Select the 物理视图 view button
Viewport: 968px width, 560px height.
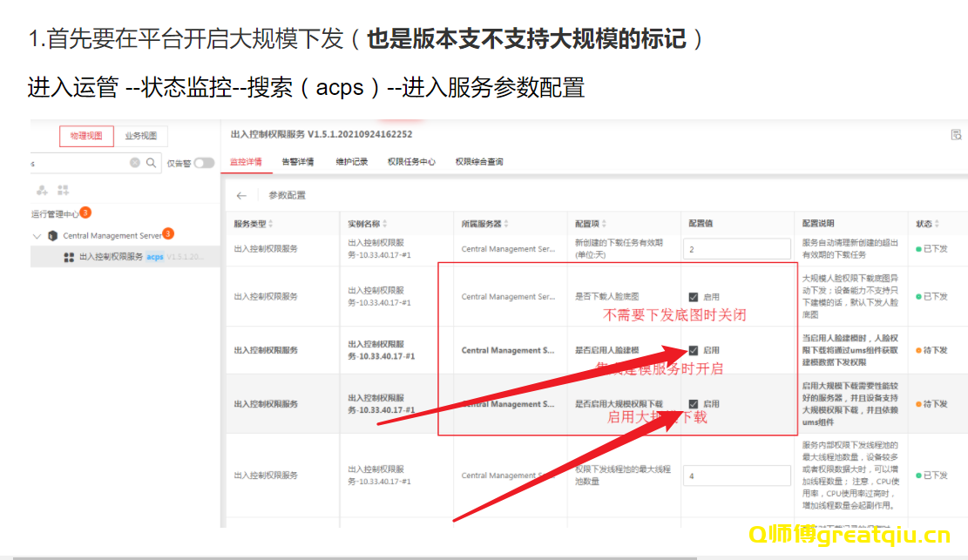coord(86,136)
